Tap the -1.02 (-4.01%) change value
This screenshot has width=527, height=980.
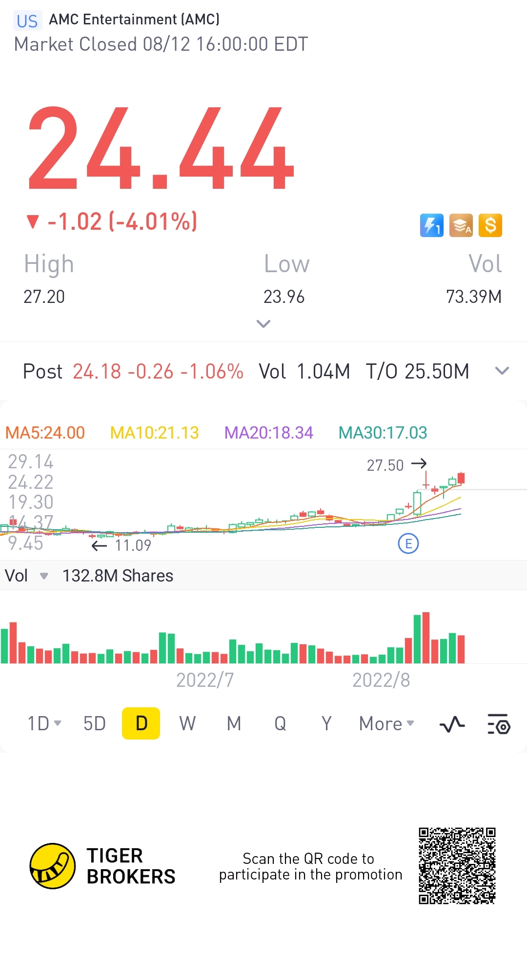(x=122, y=221)
